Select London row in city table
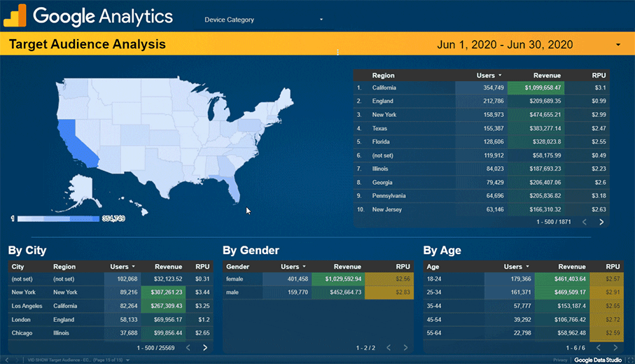Image resolution: width=635 pixels, height=364 pixels. coord(111,320)
